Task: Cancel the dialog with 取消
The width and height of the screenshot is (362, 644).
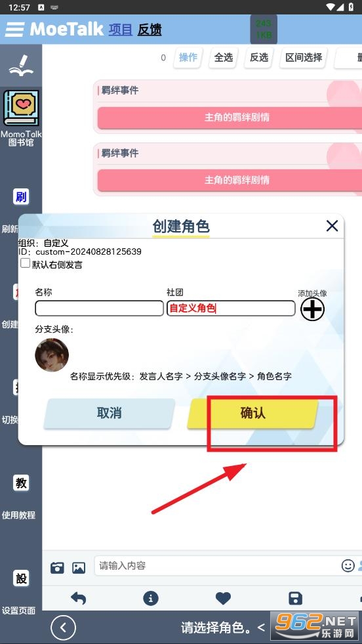Action: 109,413
